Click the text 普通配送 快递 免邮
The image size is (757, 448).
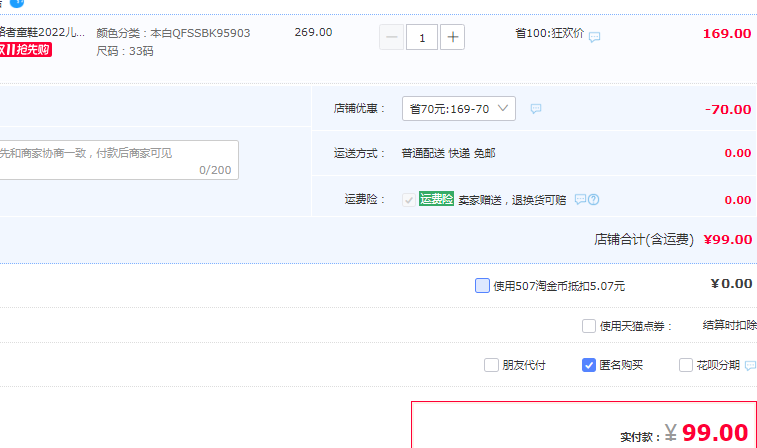449,153
